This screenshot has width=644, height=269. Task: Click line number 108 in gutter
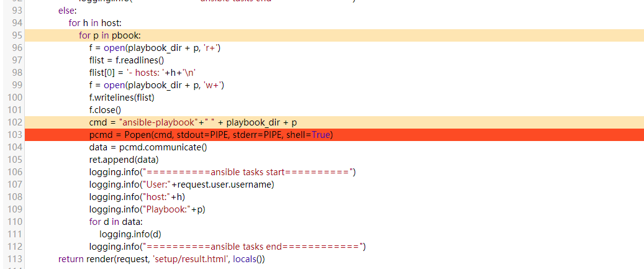(x=15, y=197)
